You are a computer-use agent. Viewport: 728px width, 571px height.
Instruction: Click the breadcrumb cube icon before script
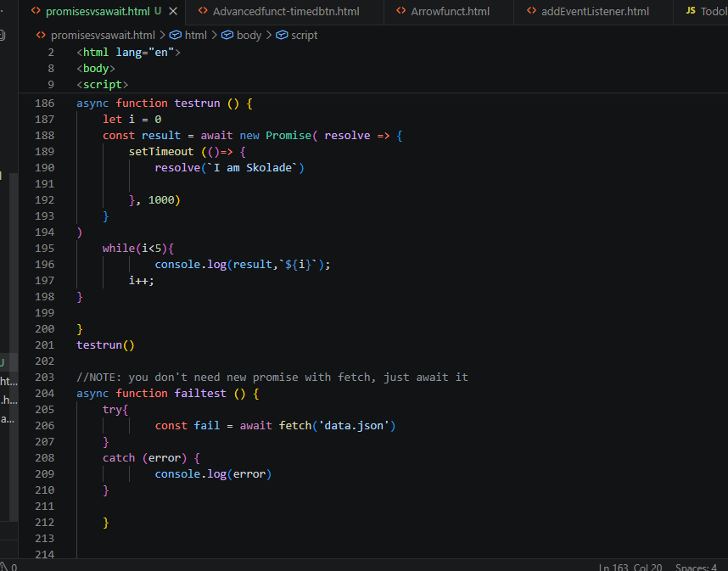(282, 36)
